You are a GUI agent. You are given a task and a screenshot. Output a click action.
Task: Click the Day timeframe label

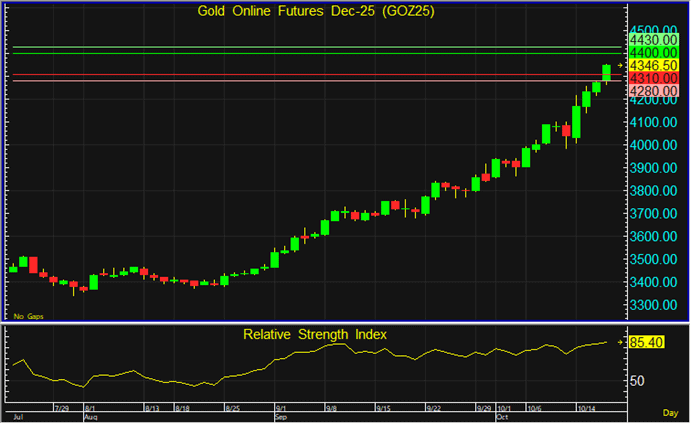pyautogui.click(x=669, y=412)
